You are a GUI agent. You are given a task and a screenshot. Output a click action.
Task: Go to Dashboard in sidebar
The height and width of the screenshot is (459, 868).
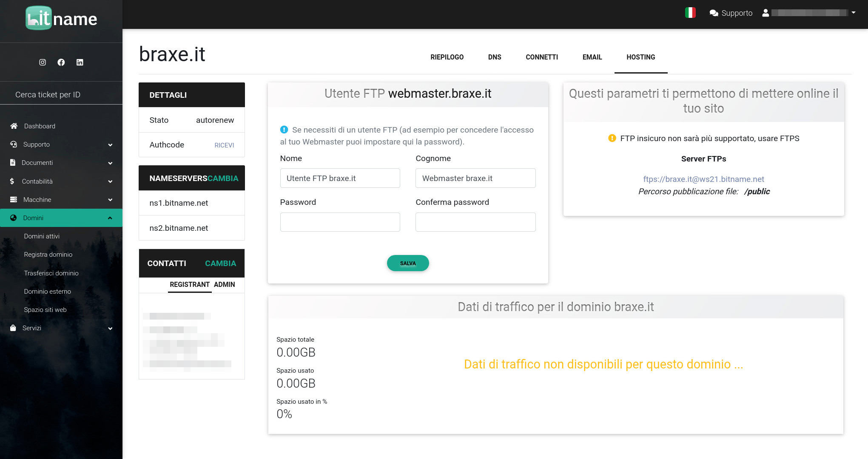point(40,126)
